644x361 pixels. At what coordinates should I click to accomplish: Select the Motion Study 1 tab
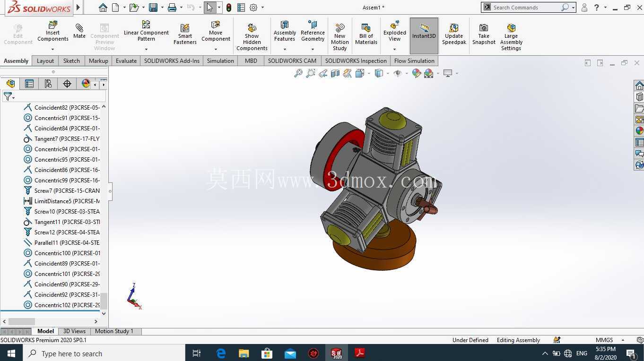pyautogui.click(x=114, y=331)
